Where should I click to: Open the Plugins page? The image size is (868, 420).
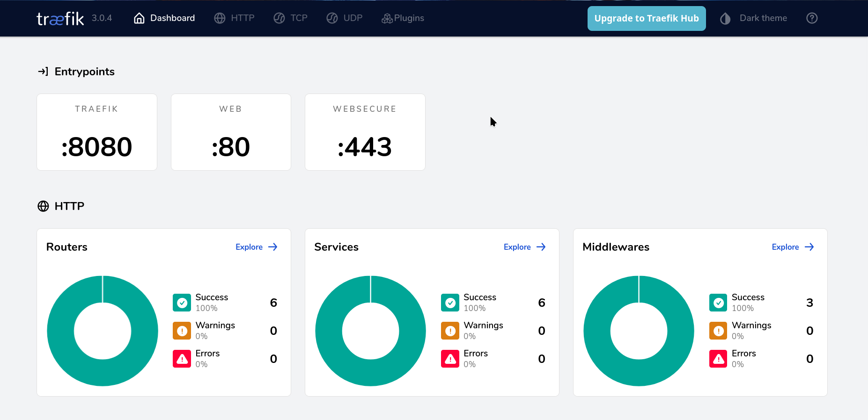(x=403, y=18)
